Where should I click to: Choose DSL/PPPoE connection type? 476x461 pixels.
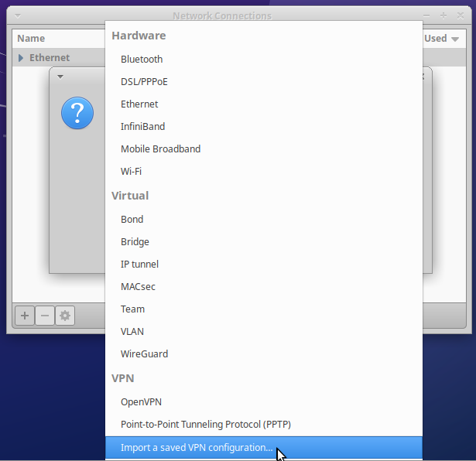(145, 82)
